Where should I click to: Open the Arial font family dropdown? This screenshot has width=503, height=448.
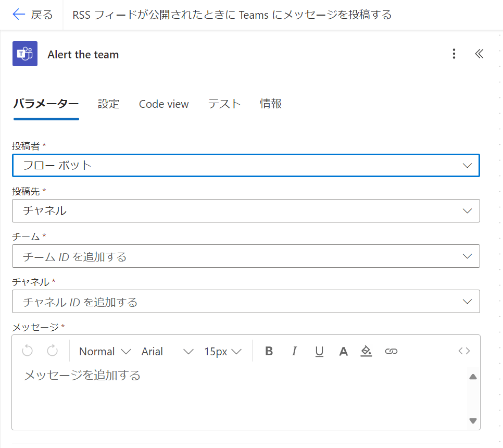coord(168,352)
